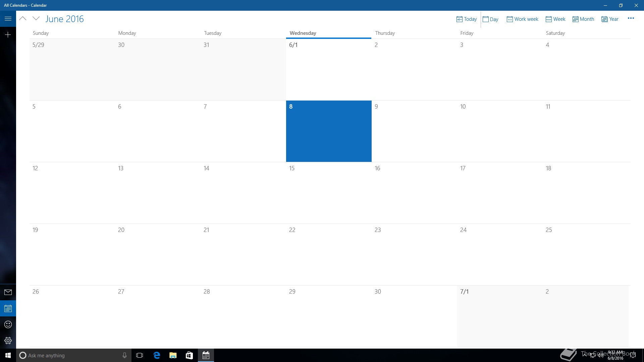Select the 6/1 date cell

tap(329, 69)
